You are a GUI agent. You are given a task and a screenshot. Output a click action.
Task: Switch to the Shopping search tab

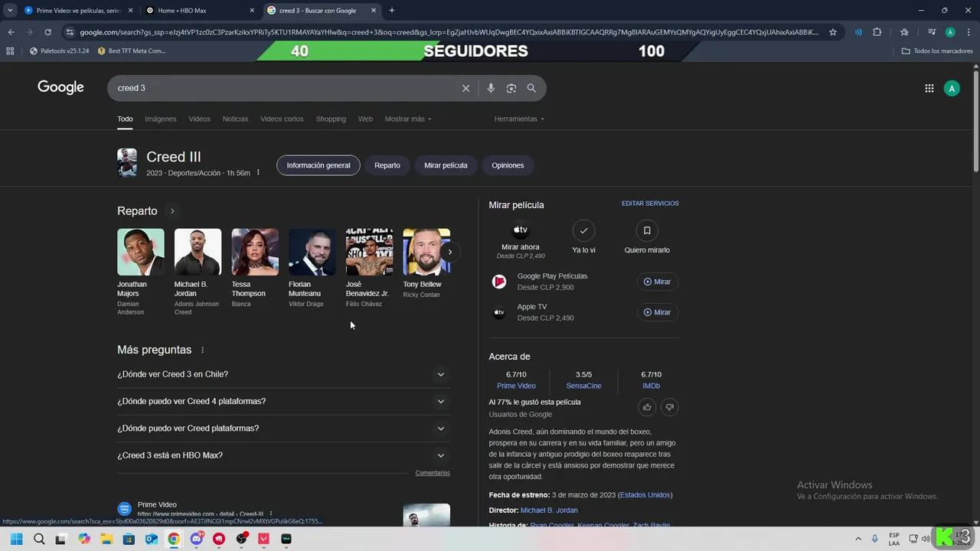coord(331,119)
